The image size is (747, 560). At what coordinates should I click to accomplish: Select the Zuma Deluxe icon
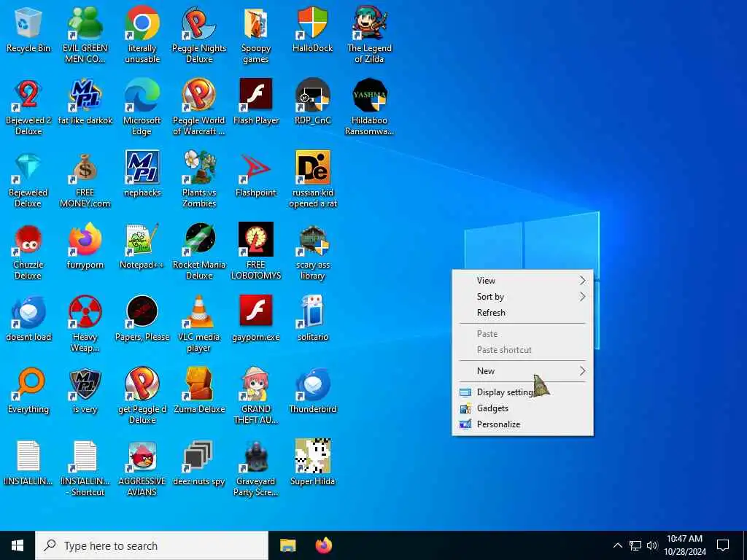click(x=199, y=391)
